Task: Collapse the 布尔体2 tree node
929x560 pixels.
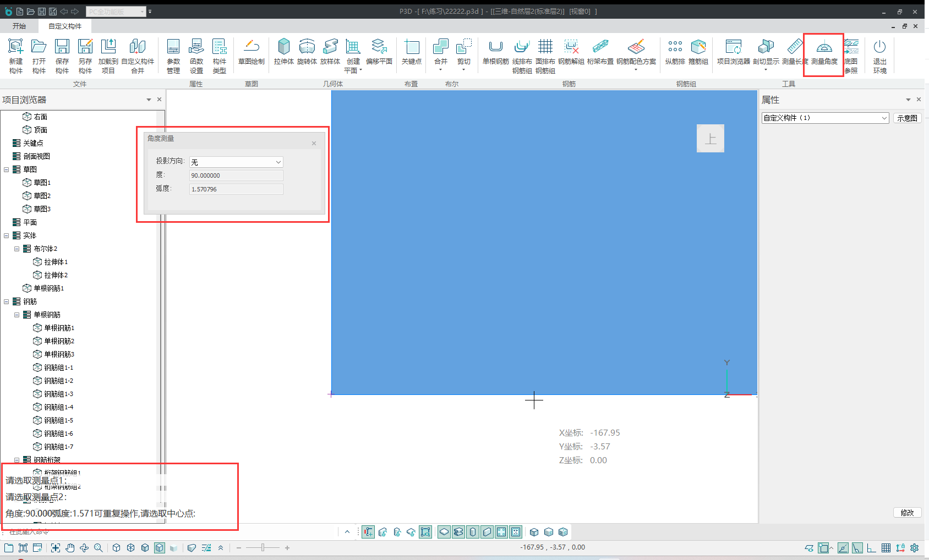Action: [x=17, y=249]
